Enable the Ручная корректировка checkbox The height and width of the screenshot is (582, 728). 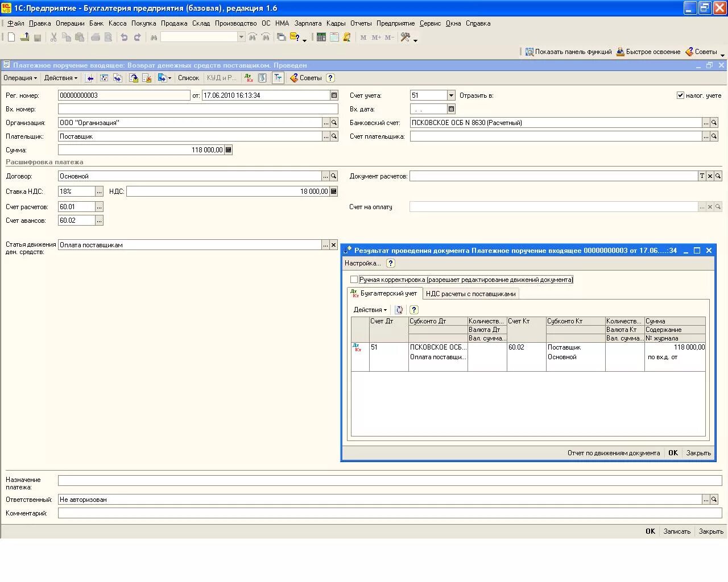tap(354, 279)
